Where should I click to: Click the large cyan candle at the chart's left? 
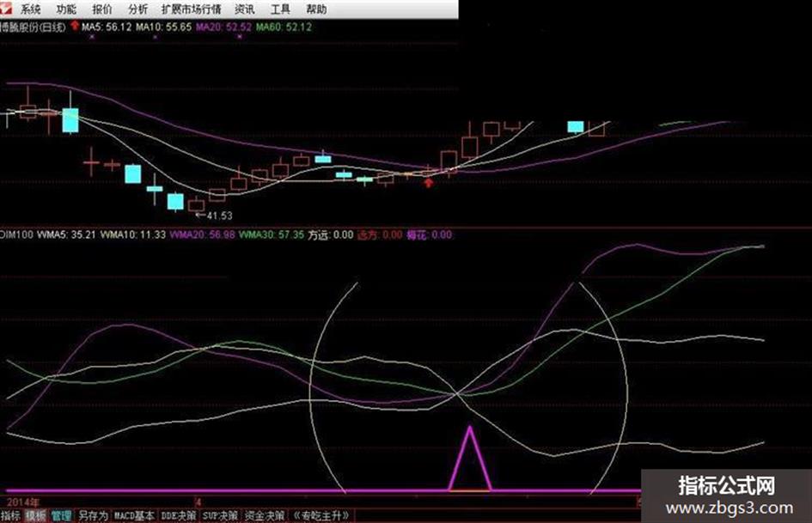click(x=70, y=120)
